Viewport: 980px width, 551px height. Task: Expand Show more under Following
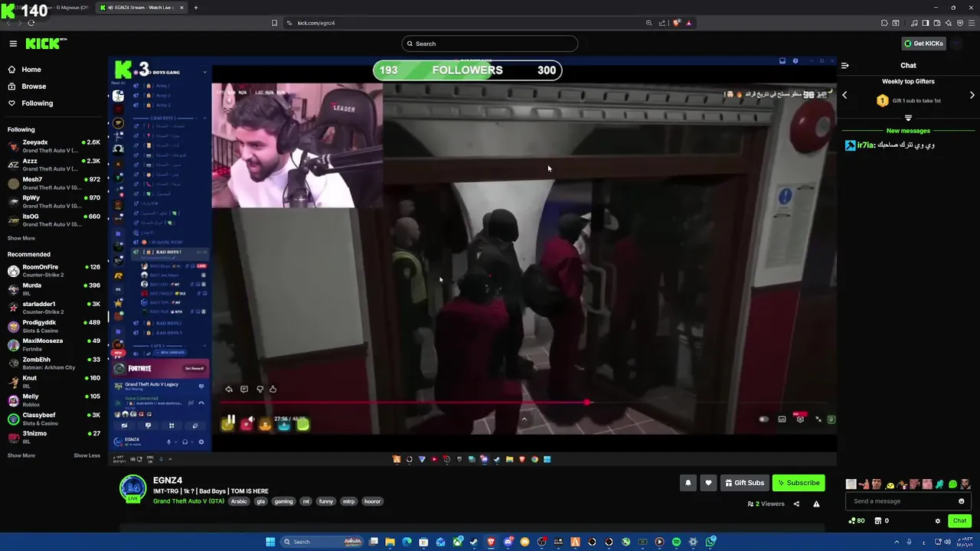pos(21,238)
